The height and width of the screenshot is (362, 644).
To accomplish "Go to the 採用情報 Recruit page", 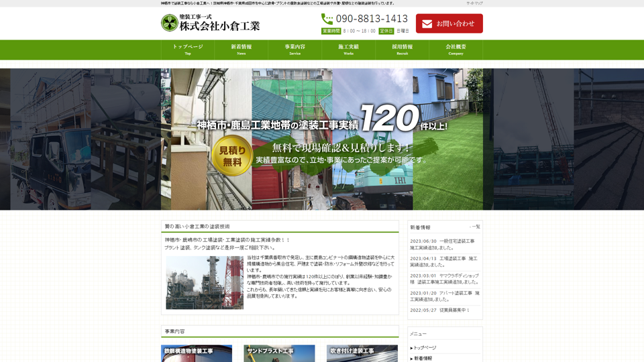I will coord(402,50).
